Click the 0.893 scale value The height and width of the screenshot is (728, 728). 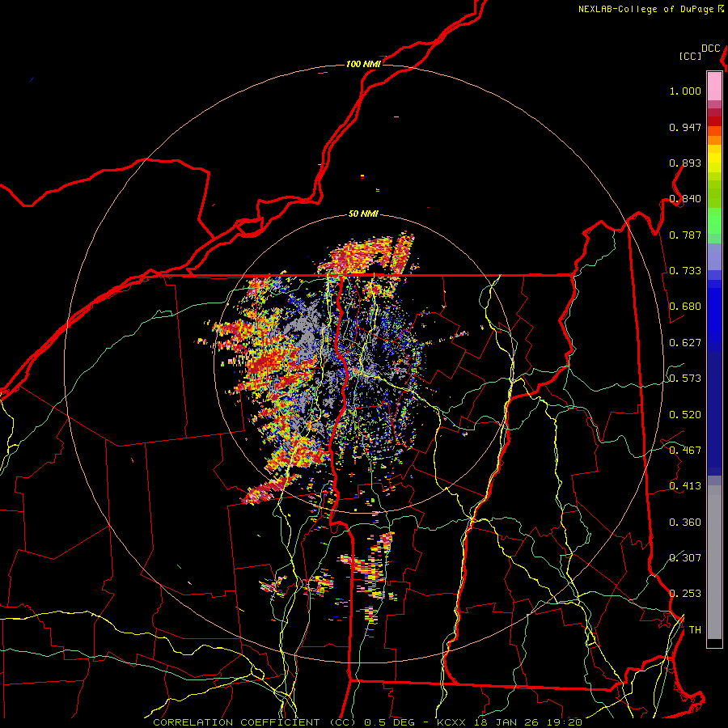[685, 163]
